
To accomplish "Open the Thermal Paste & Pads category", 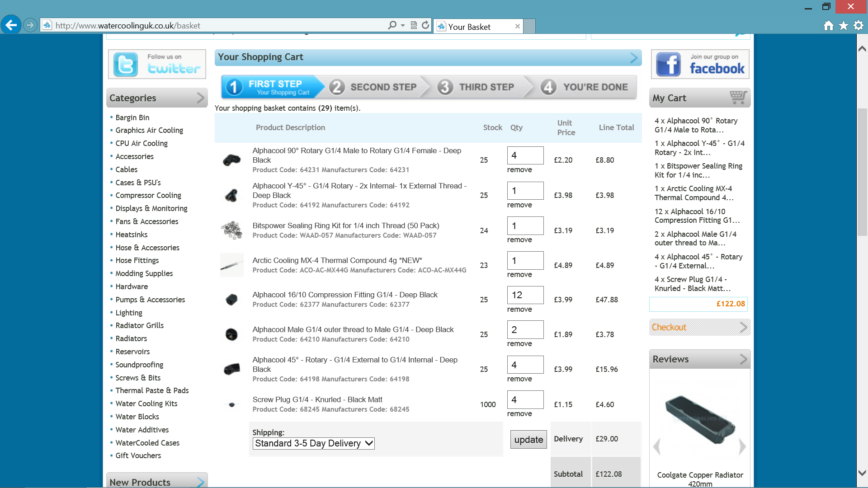I will [x=152, y=390].
